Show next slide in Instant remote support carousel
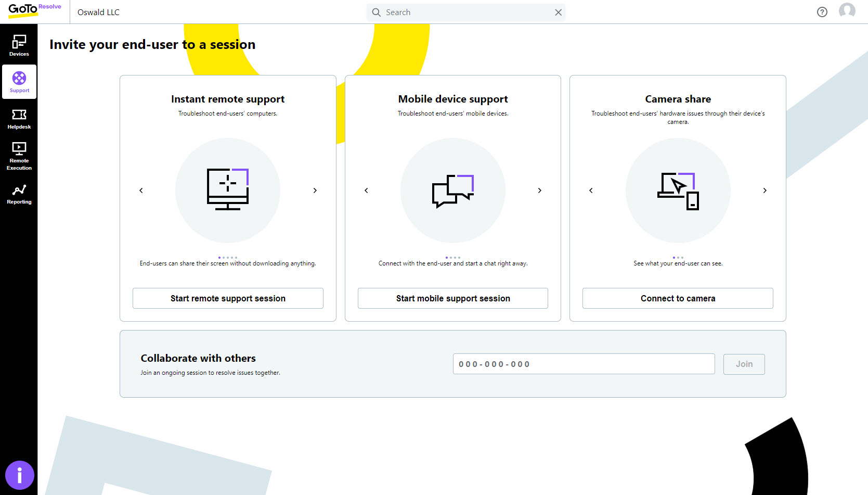 (x=315, y=191)
